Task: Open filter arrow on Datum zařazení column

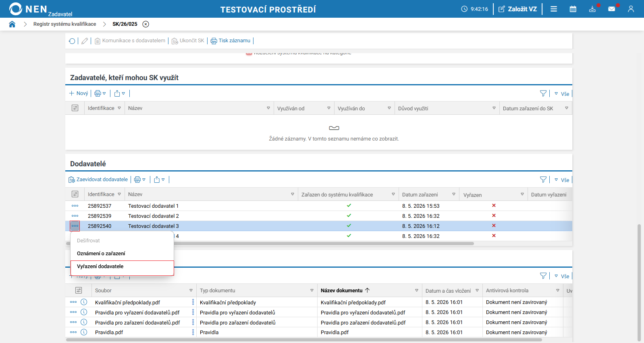Action: tap(454, 194)
